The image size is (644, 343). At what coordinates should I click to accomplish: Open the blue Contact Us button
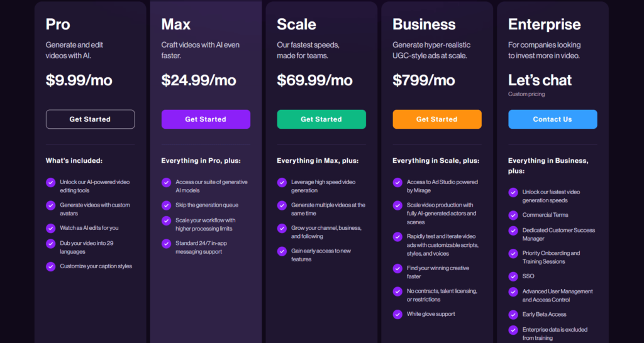(553, 119)
